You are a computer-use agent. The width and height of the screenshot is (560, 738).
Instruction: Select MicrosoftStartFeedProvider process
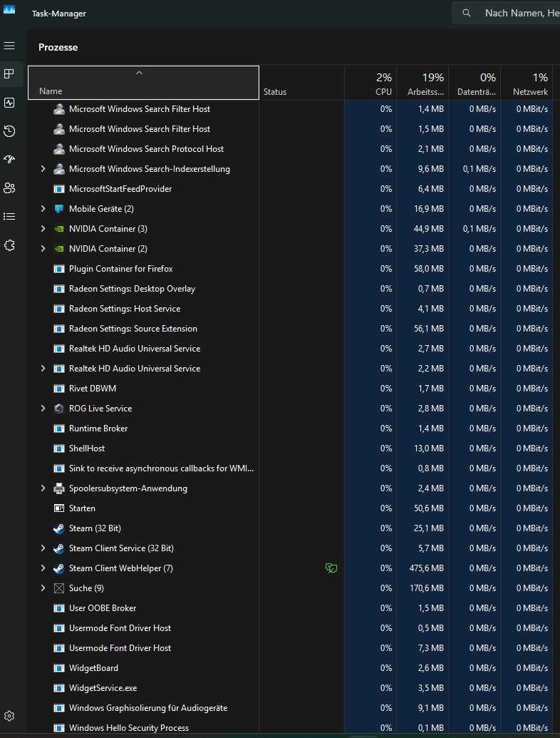click(290, 189)
